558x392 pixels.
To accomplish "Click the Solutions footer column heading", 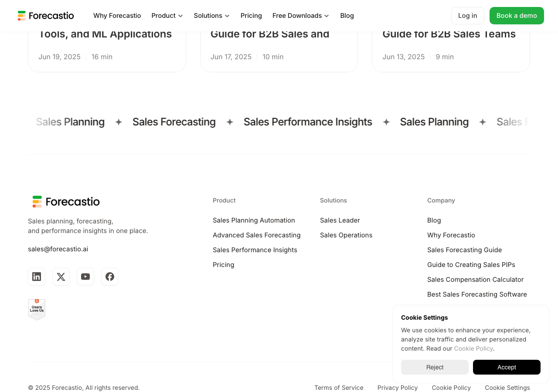I will [333, 200].
